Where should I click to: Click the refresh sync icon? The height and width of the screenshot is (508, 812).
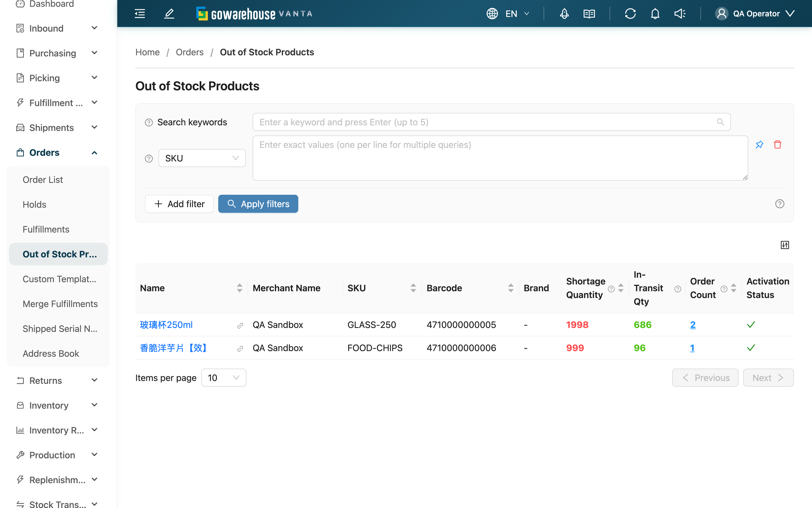click(630, 14)
